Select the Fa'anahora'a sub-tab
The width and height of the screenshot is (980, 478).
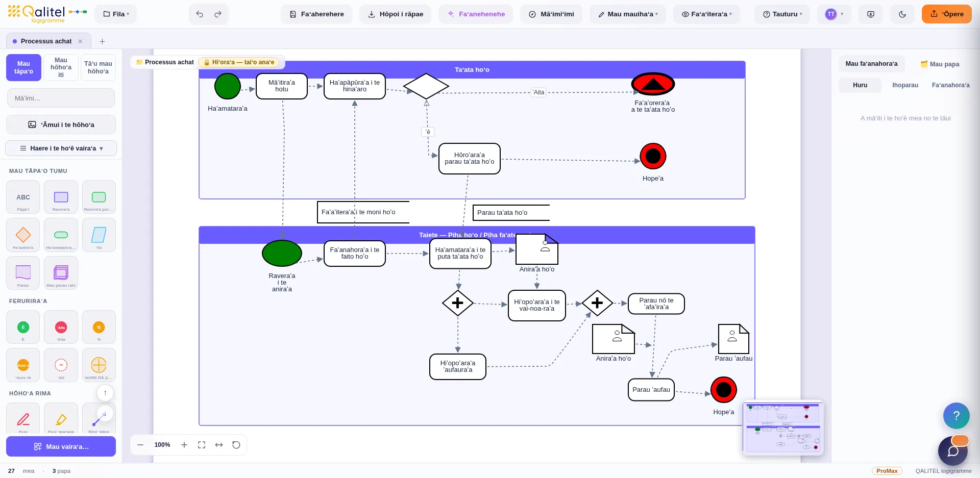[x=950, y=85]
